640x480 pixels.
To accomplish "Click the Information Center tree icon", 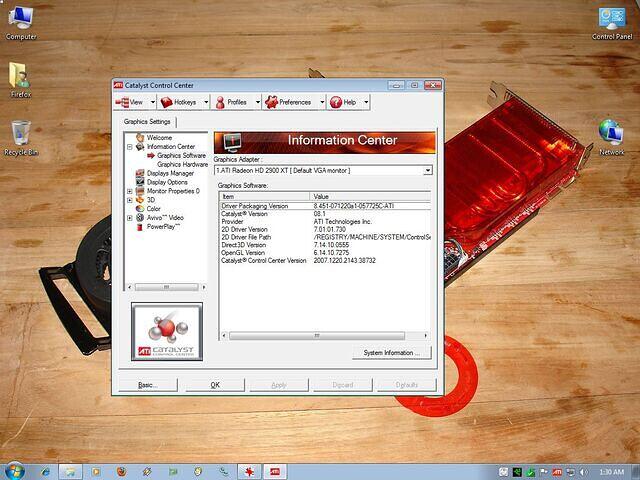I will [x=140, y=147].
